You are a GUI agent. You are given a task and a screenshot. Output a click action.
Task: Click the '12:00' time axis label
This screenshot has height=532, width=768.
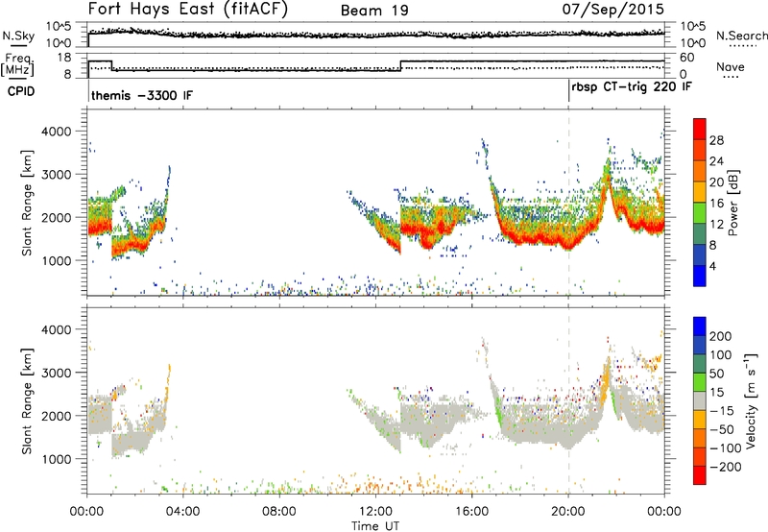click(375, 512)
